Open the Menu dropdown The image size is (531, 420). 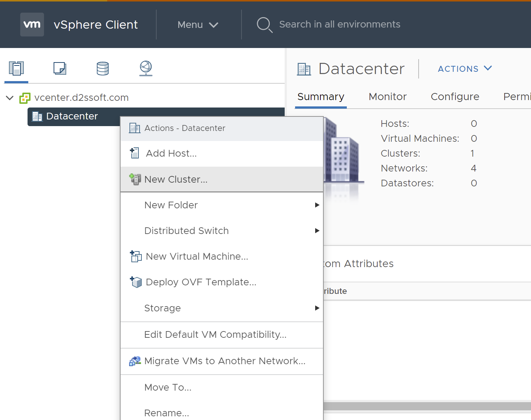click(x=198, y=25)
